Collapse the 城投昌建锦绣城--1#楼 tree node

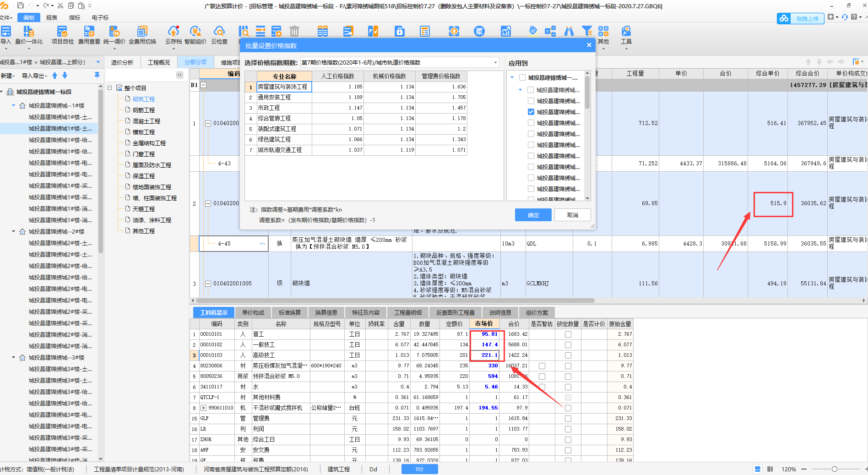pos(13,105)
